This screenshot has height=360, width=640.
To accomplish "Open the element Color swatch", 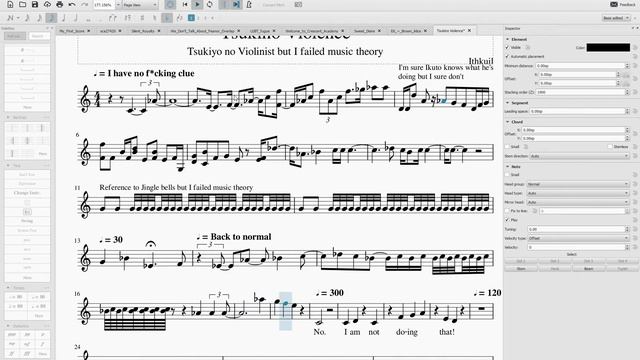I will coord(608,48).
